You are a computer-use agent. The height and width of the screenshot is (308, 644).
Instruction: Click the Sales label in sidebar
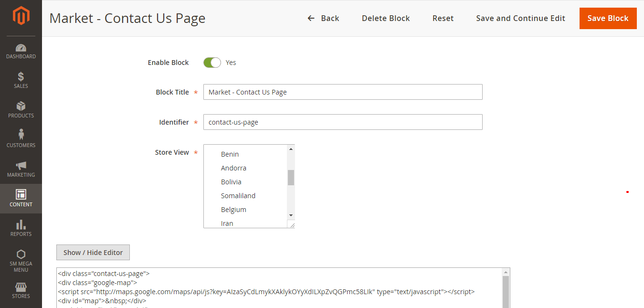pyautogui.click(x=21, y=86)
